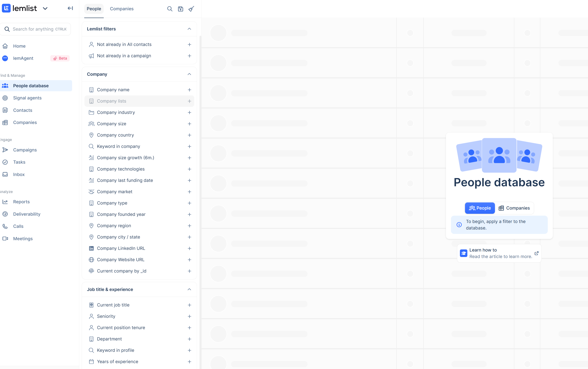Go to Home in the sidebar
The width and height of the screenshot is (588, 369).
pyautogui.click(x=36, y=46)
